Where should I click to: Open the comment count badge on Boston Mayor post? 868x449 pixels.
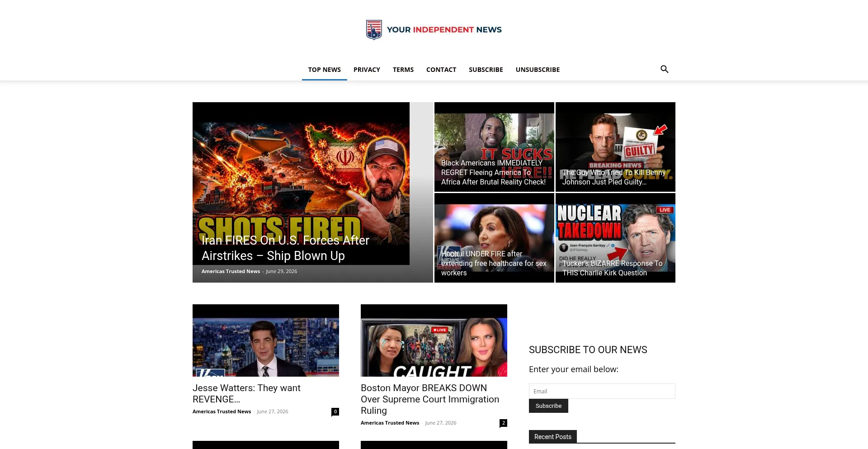coord(503,423)
